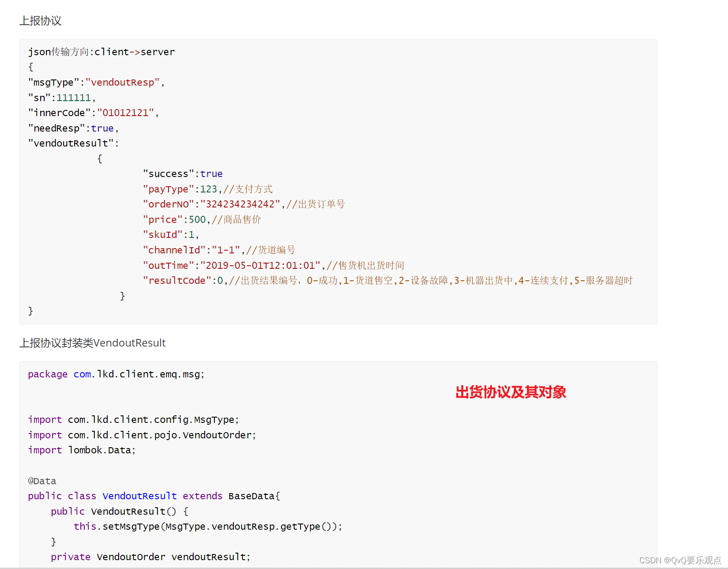Click the "skuId":1 line
728x569 pixels.
point(171,235)
